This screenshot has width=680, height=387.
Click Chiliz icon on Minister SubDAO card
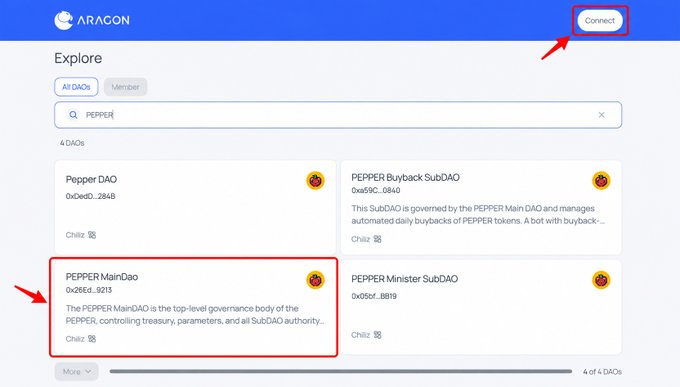pos(377,335)
